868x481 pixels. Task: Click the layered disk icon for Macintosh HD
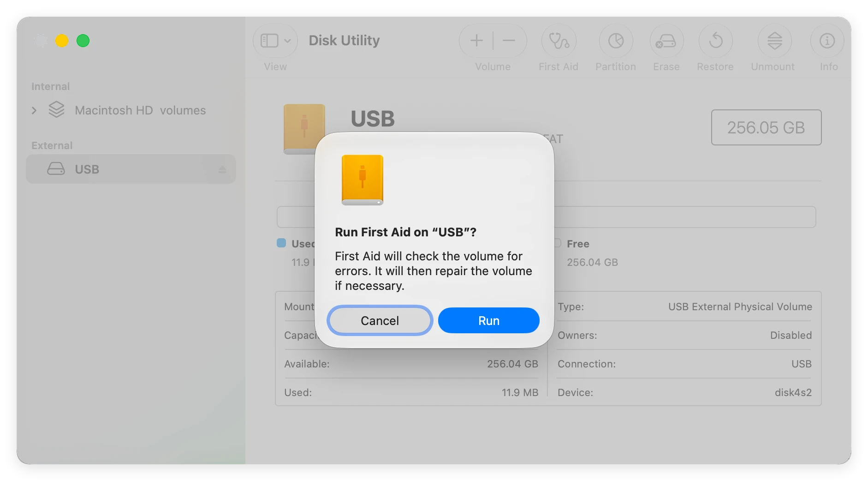tap(56, 110)
